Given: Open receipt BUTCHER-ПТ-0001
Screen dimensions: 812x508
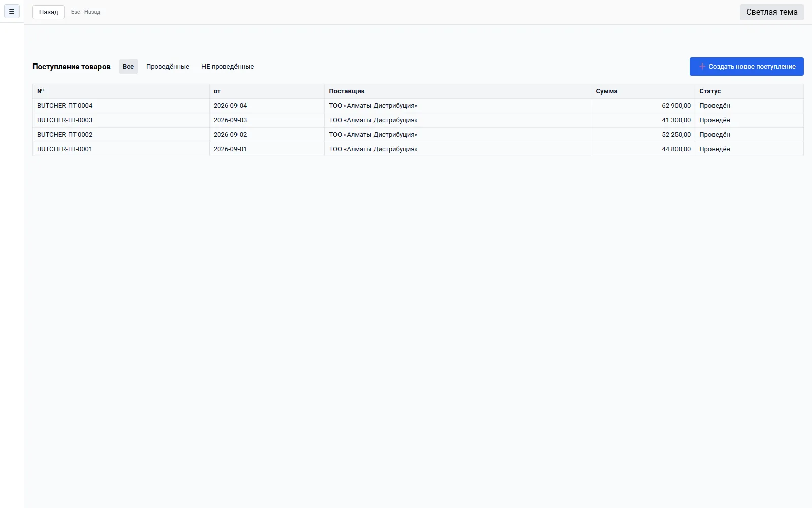Looking at the screenshot, I should click(64, 149).
